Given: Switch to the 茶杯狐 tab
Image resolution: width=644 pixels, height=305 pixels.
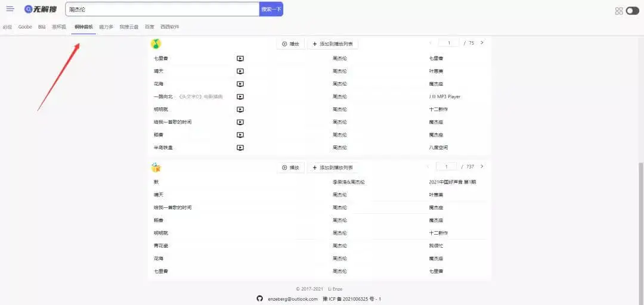Looking at the screenshot, I should tap(58, 27).
